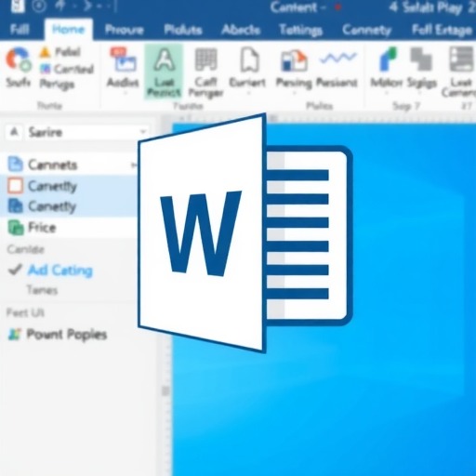Screen dimensions: 476x476
Task: Click the yellow warning triangle item
Action: (x=45, y=52)
